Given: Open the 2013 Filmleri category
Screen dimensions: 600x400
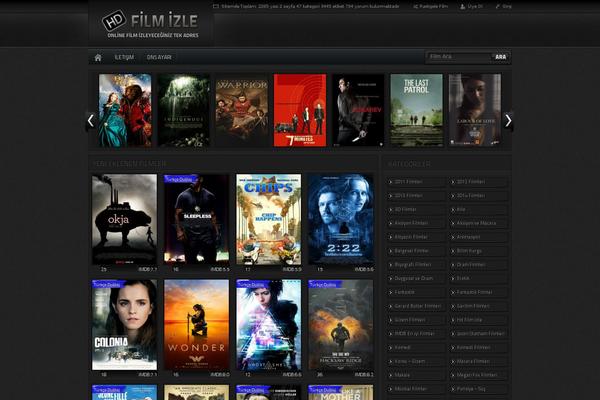Looking at the screenshot, I should pyautogui.click(x=416, y=196).
